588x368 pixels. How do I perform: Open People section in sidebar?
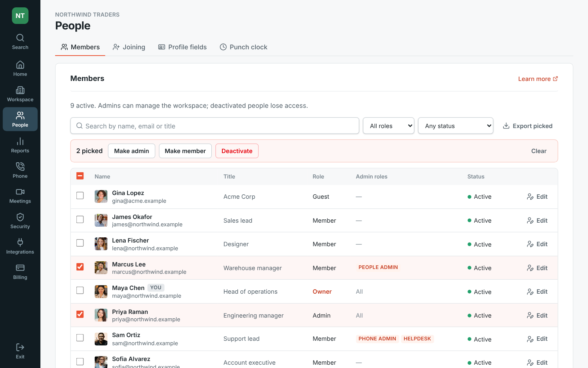pos(20,120)
